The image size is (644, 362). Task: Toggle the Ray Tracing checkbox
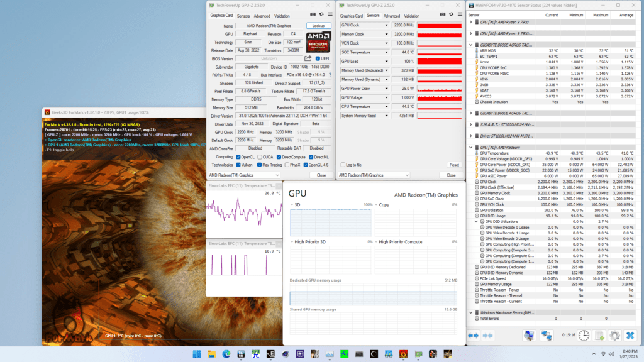coord(259,165)
